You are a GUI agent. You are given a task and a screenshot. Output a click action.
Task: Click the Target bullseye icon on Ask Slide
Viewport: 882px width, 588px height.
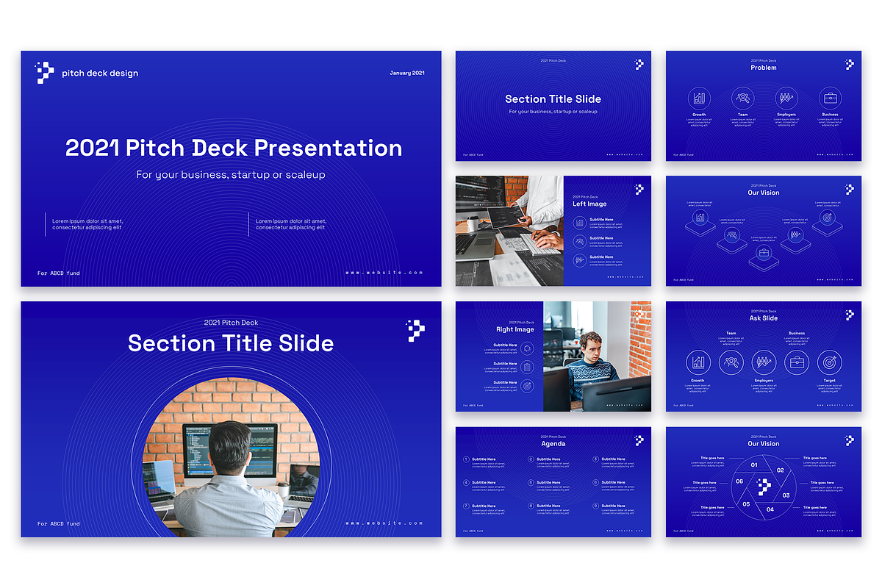829,362
